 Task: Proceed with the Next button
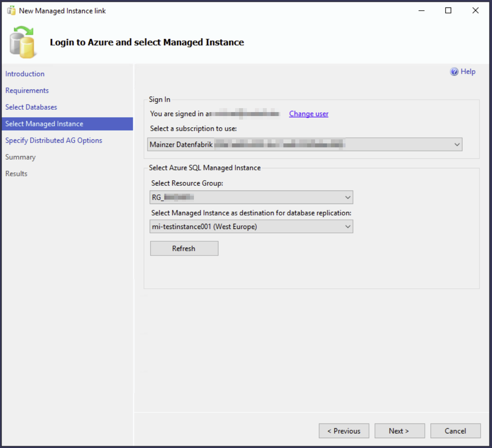click(x=400, y=431)
